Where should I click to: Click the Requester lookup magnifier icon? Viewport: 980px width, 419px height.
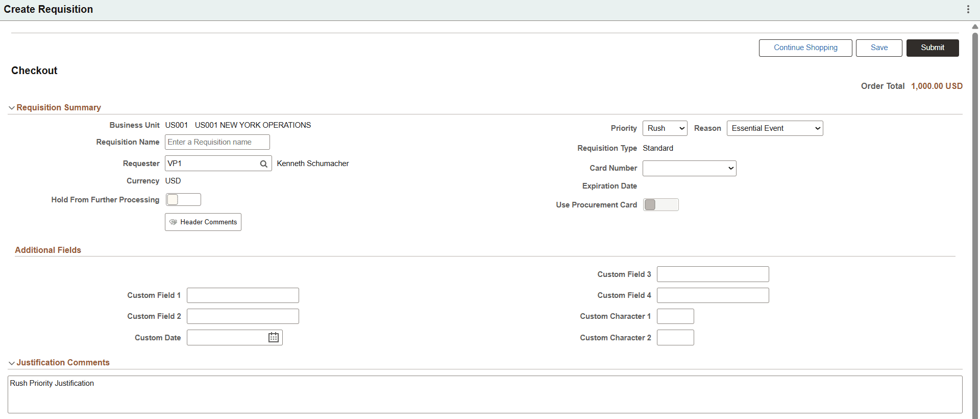point(263,164)
